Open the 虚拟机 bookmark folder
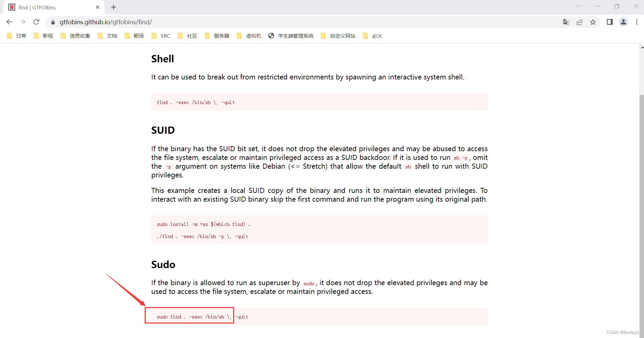Image resolution: width=644 pixels, height=338 pixels. pyautogui.click(x=249, y=36)
